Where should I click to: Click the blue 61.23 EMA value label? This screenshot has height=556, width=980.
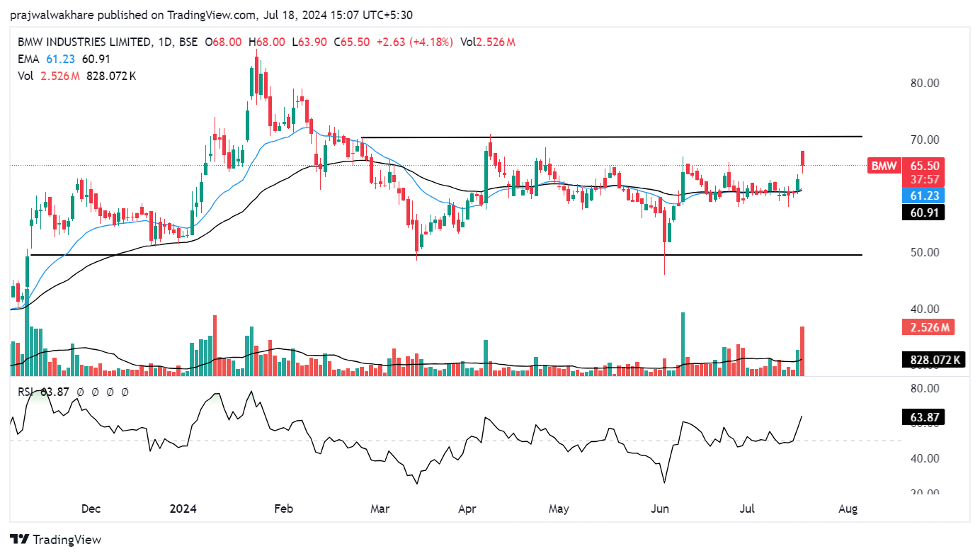click(x=923, y=195)
